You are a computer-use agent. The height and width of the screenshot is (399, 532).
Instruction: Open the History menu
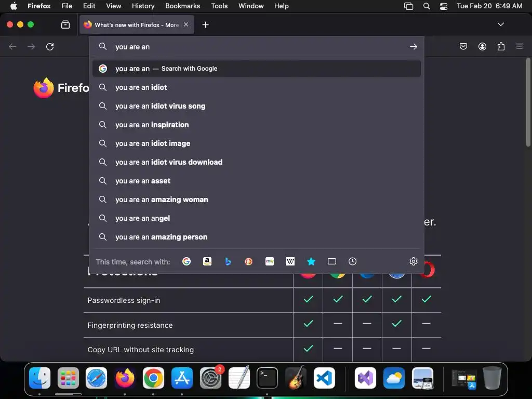point(143,6)
